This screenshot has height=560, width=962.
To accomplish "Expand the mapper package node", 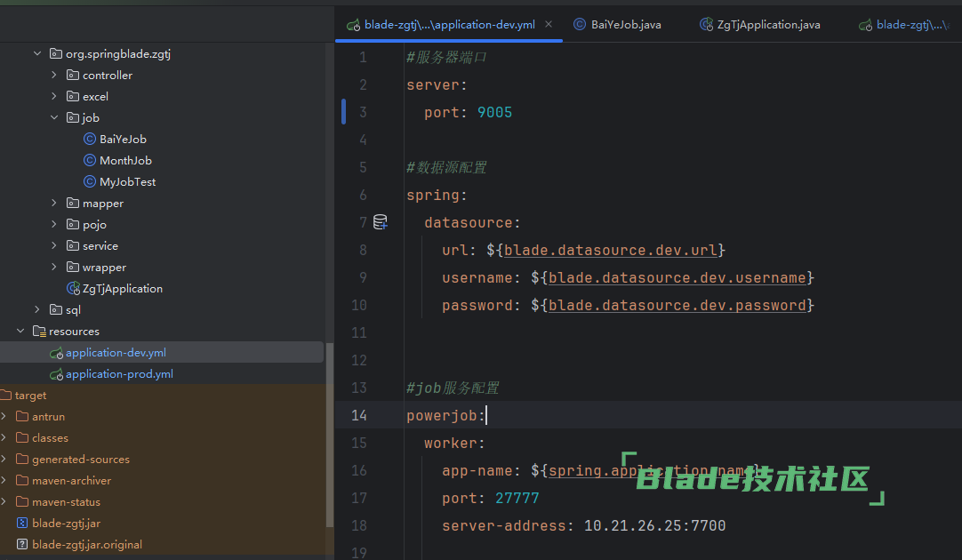I will tap(54, 203).
